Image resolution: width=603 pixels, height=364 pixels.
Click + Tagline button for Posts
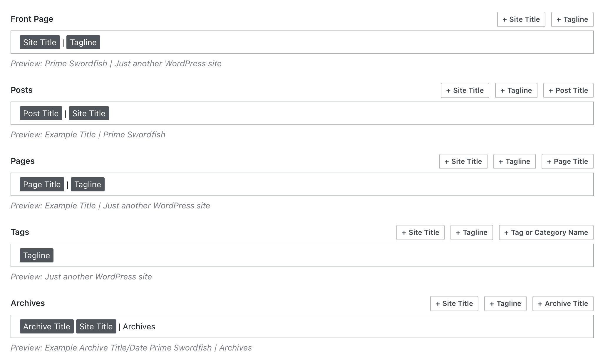click(x=516, y=90)
